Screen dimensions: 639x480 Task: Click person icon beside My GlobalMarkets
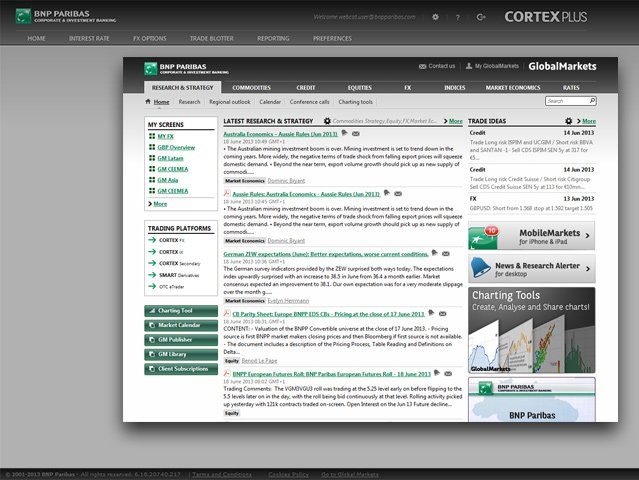coord(469,66)
